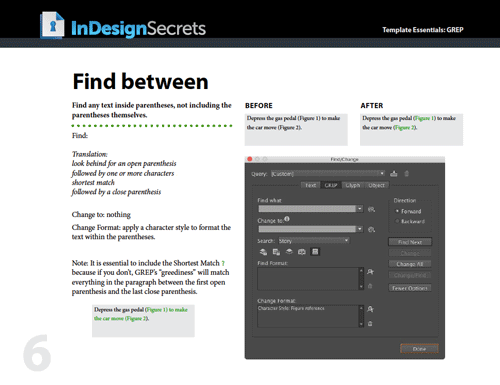The width and height of the screenshot is (500, 385).
Task: Switch to the Glyph tab
Action: pyautogui.click(x=353, y=185)
